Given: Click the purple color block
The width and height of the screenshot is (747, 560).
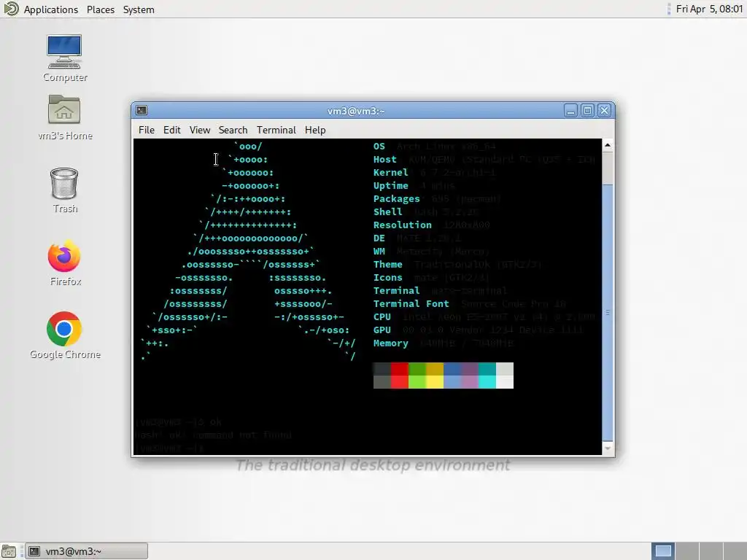Looking at the screenshot, I should [470, 369].
